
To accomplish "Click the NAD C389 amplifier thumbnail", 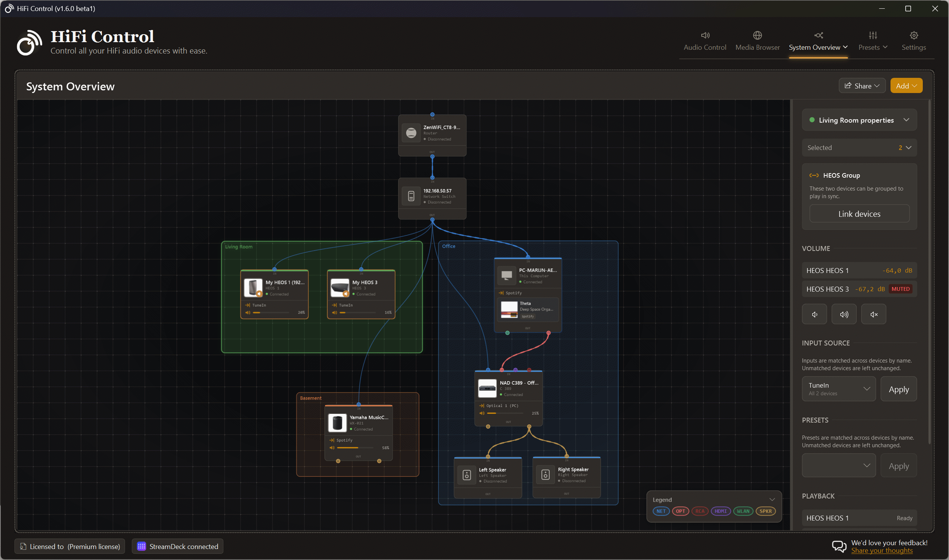I will (487, 388).
